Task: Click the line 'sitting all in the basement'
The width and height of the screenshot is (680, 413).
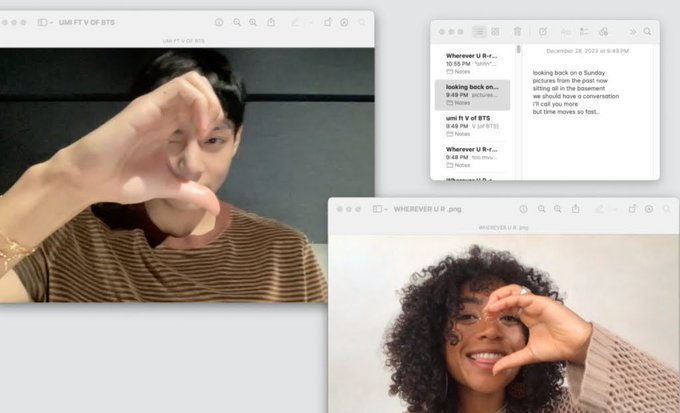Action: tap(569, 88)
